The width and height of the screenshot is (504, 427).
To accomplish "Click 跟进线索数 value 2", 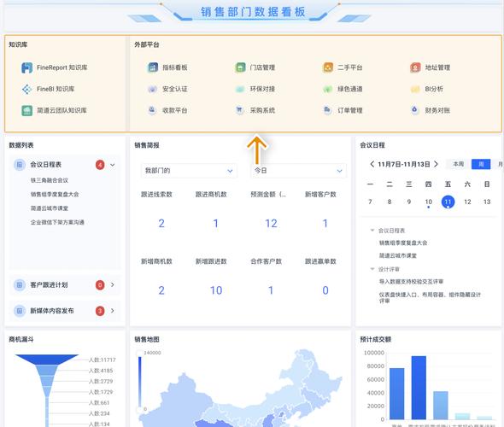I will point(161,224).
